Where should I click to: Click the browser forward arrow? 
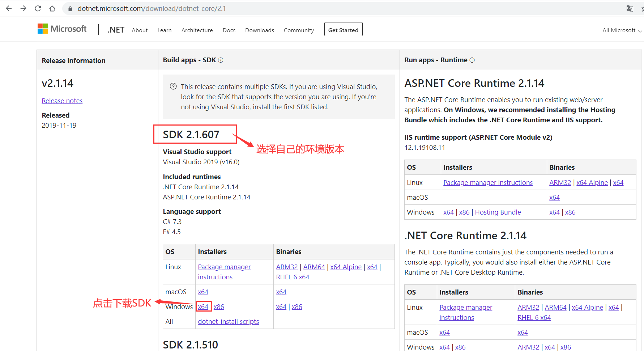[x=24, y=8]
